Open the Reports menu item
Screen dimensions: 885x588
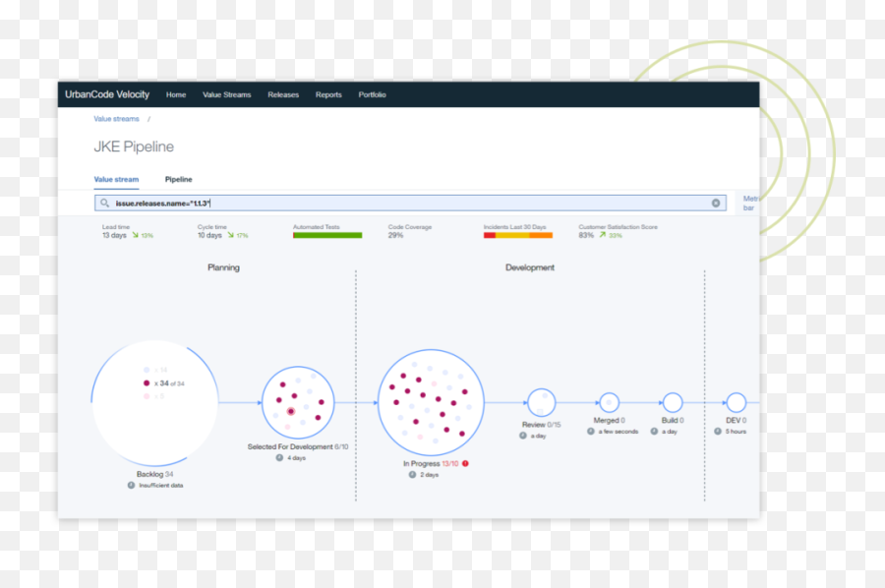click(x=328, y=94)
